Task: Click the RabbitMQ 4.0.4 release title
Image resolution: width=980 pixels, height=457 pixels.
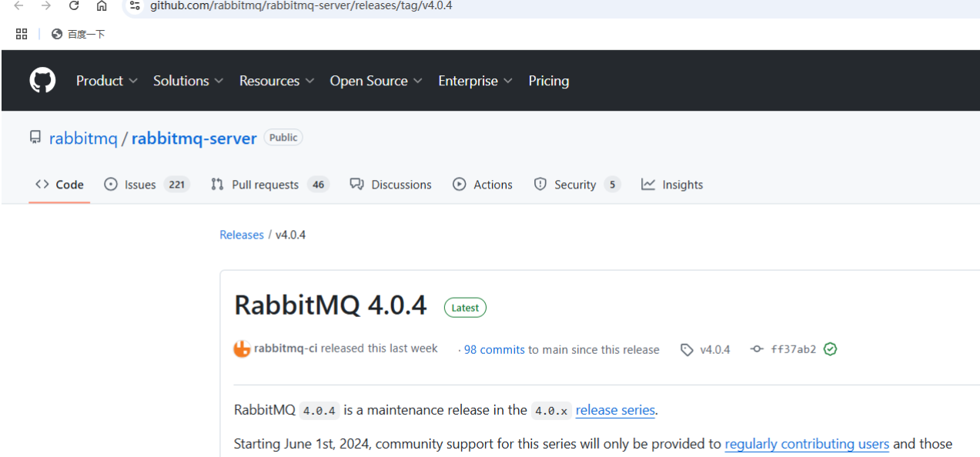Action: click(x=330, y=305)
